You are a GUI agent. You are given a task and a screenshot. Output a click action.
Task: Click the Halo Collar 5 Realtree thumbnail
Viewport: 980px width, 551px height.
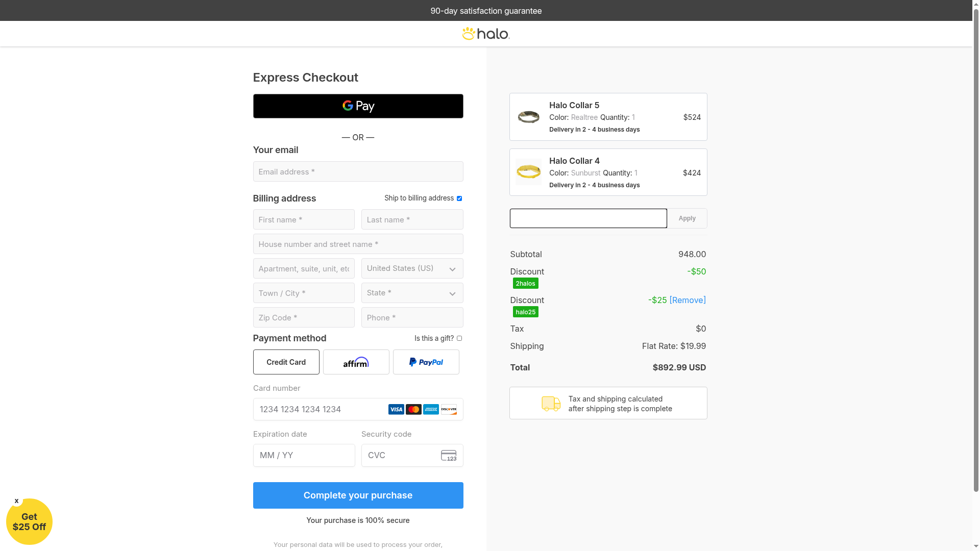click(x=528, y=117)
